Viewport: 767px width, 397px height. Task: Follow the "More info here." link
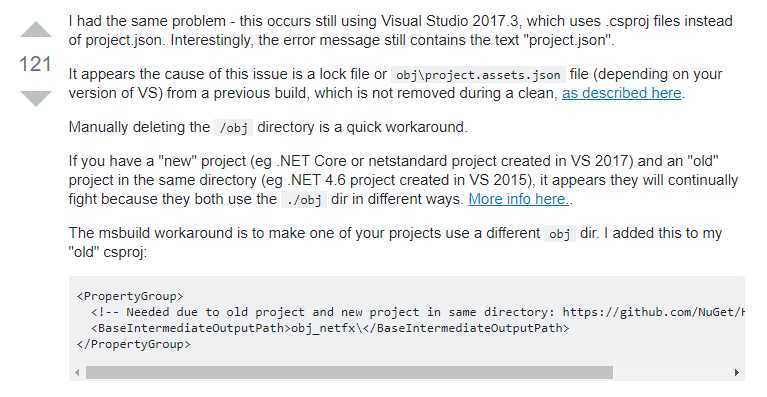[519, 199]
